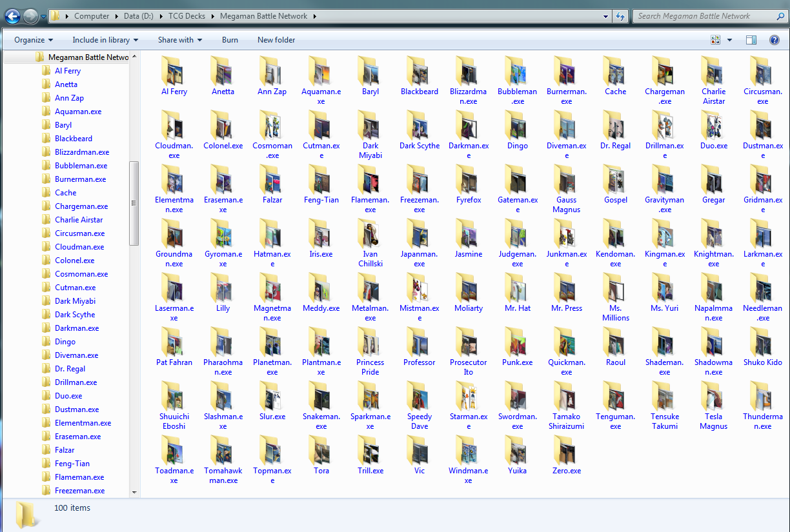Click navigation pane scroll up arrow
The width and height of the screenshot is (790, 532).
coord(134,57)
